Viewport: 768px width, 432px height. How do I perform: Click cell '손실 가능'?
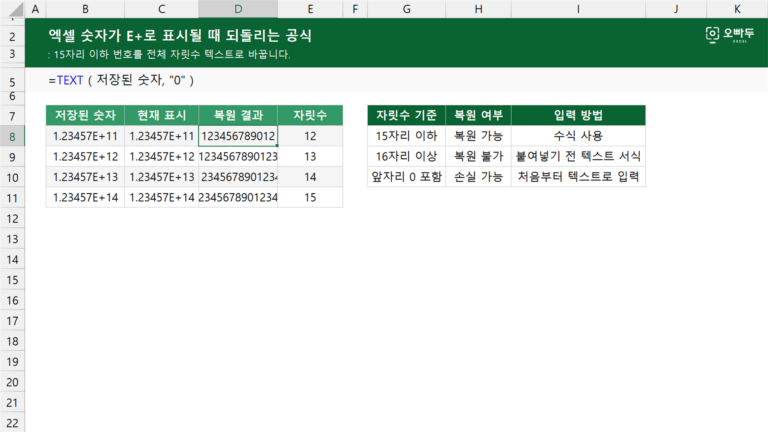click(x=479, y=177)
